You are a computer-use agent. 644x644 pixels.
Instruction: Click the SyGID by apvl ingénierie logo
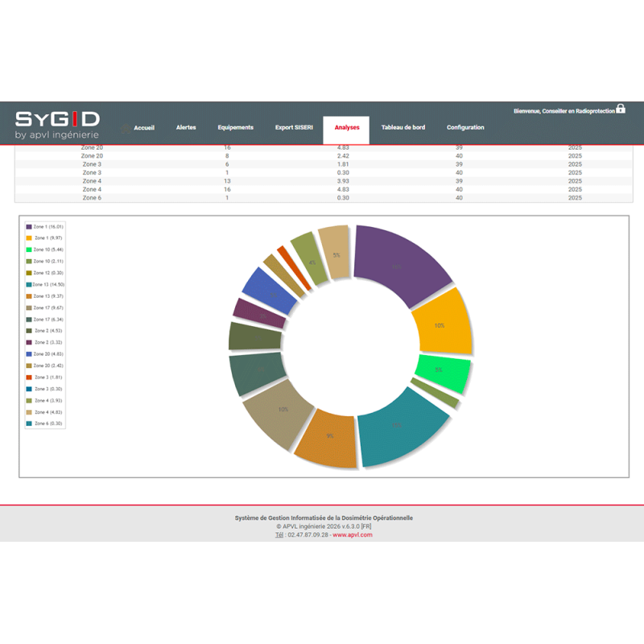click(x=57, y=125)
